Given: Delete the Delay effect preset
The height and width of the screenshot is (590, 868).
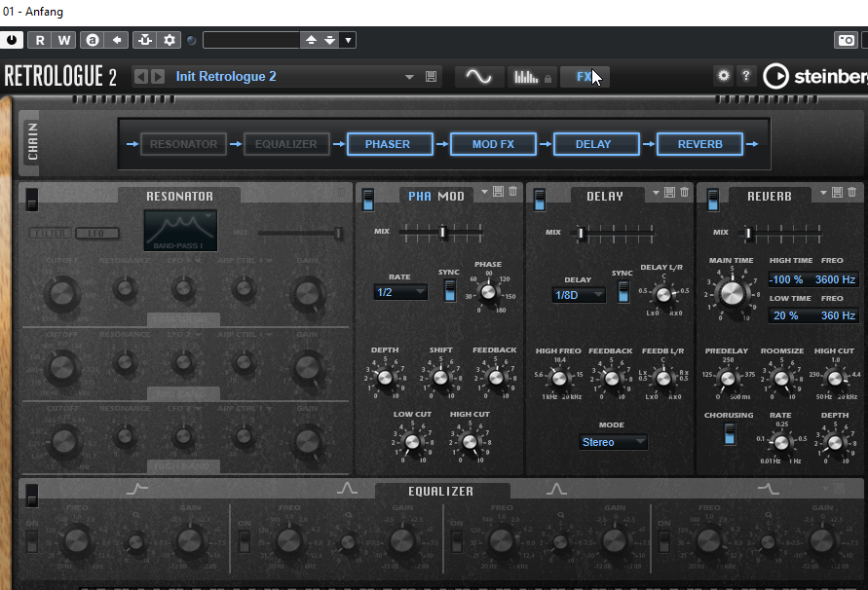Looking at the screenshot, I should coord(685,192).
